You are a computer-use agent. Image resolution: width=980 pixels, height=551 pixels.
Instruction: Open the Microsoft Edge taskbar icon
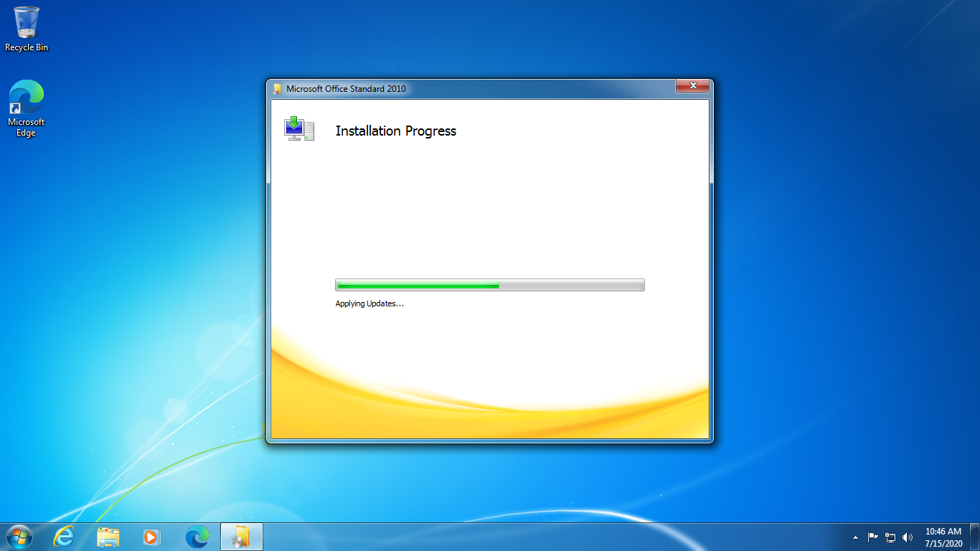pyautogui.click(x=197, y=537)
